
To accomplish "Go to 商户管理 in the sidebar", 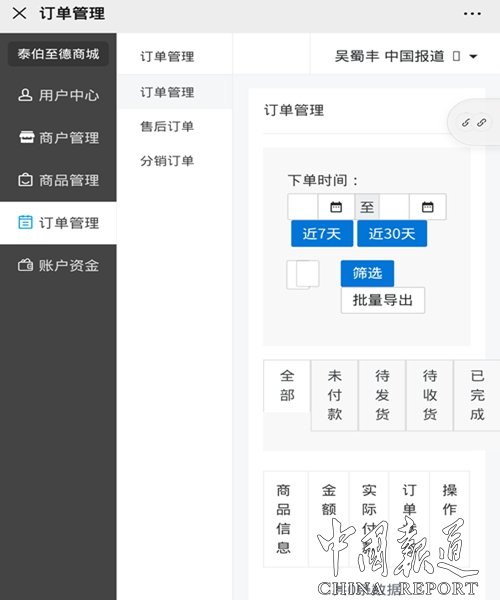I will (58, 137).
